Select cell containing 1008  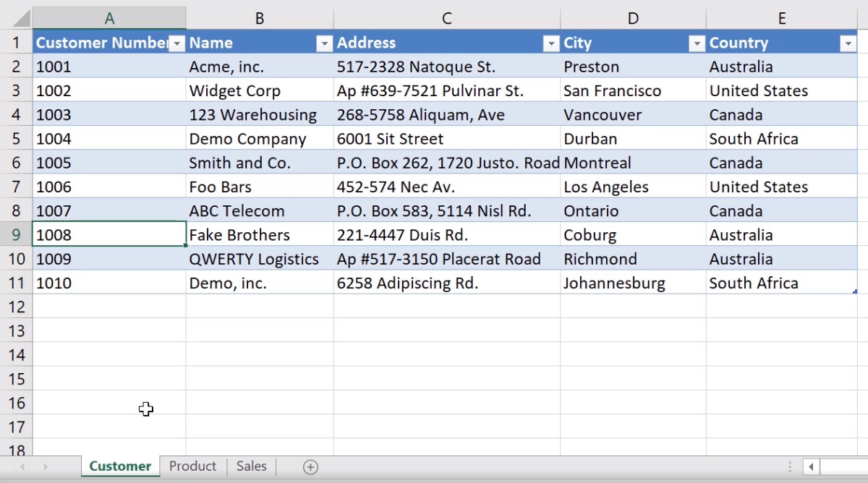[109, 235]
